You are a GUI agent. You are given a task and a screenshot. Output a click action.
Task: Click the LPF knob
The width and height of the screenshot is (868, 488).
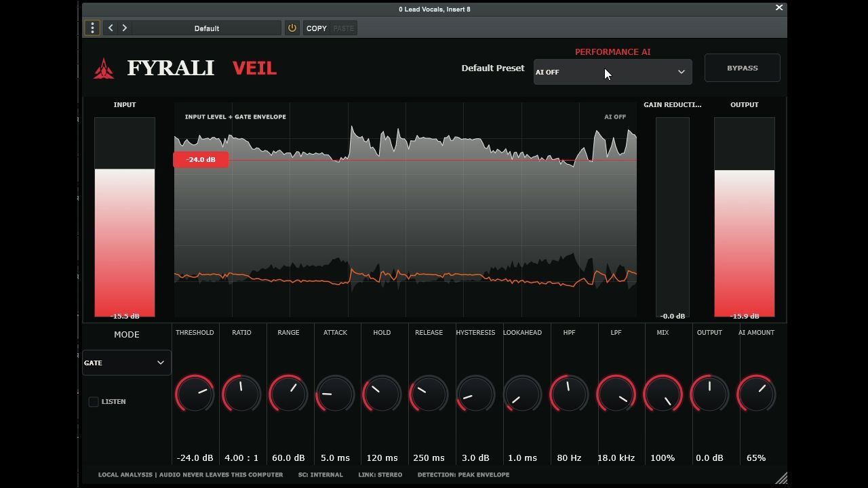[616, 394]
